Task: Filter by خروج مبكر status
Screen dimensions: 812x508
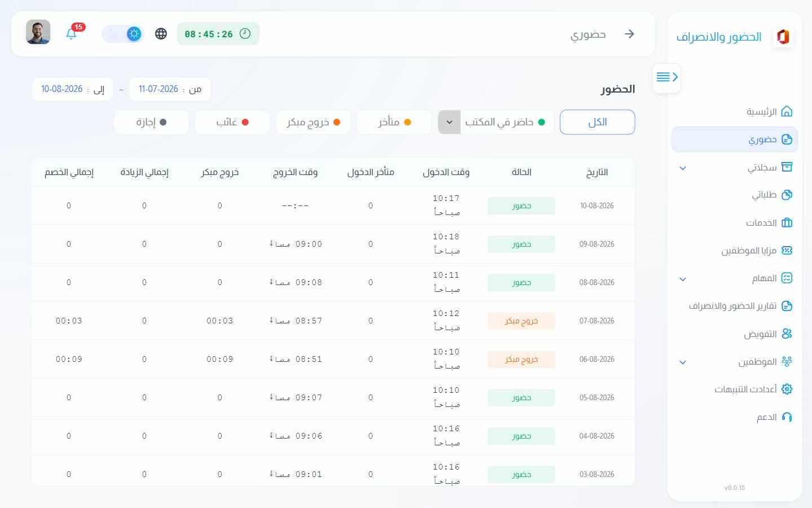Action: 313,122
